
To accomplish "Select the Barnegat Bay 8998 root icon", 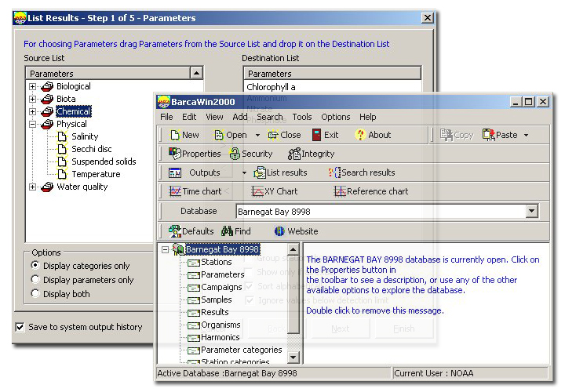I will 178,249.
